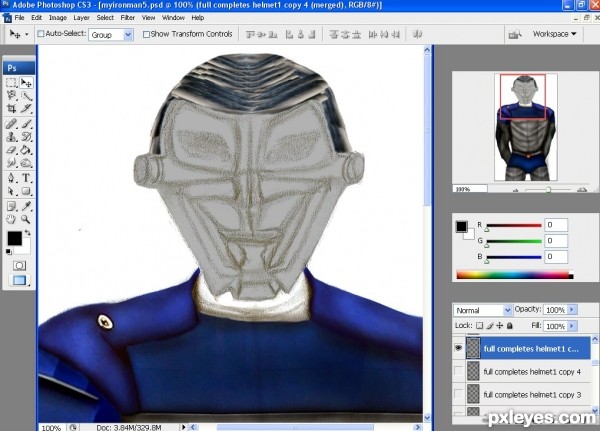This screenshot has width=600, height=431.
Task: Select the Brush tool
Action: pyautogui.click(x=26, y=124)
